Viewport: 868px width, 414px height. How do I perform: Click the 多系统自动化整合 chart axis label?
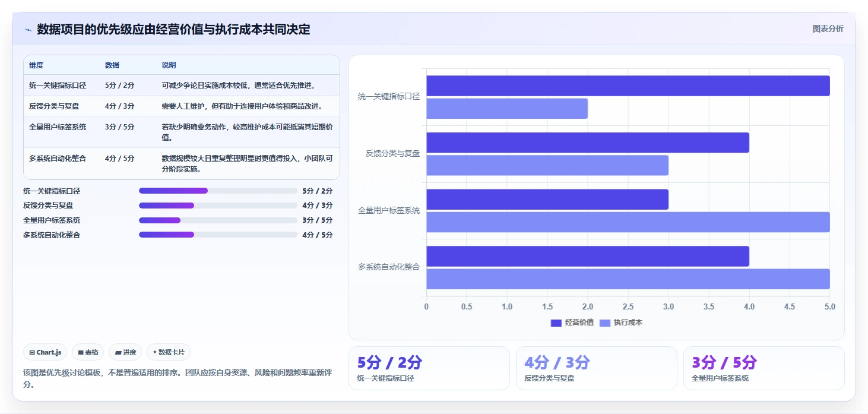point(389,267)
